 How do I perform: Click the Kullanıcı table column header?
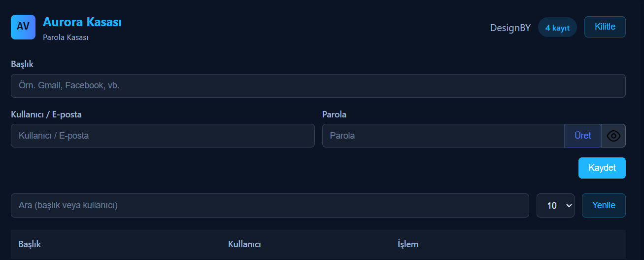pyautogui.click(x=244, y=244)
